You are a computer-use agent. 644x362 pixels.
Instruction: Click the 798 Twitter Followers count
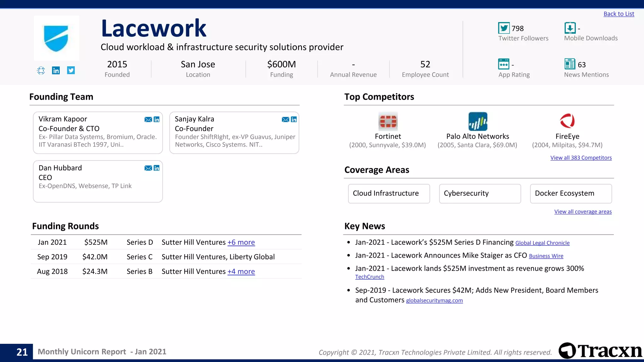click(518, 29)
